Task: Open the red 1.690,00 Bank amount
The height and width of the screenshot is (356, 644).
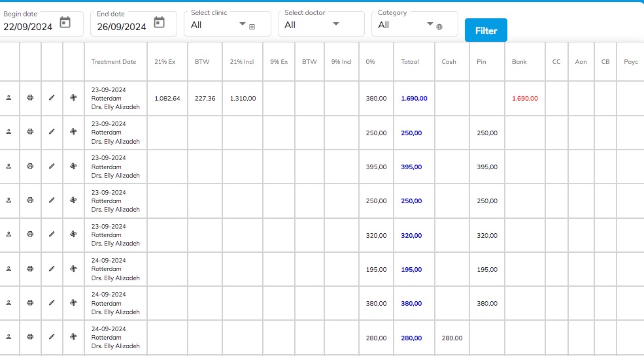Action: click(x=525, y=99)
